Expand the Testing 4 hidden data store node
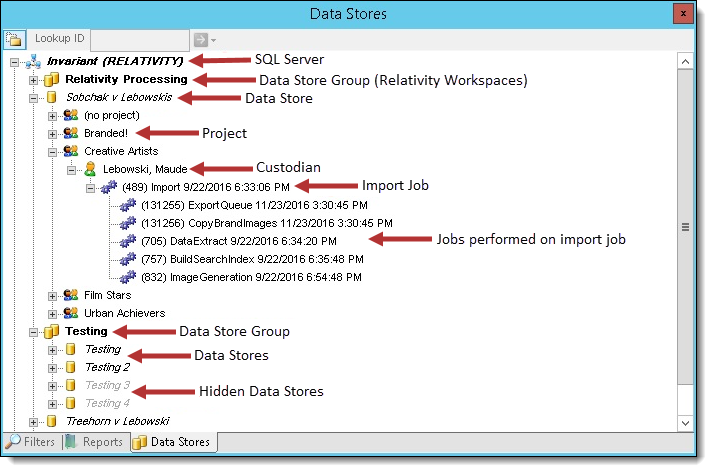 pyautogui.click(x=52, y=404)
